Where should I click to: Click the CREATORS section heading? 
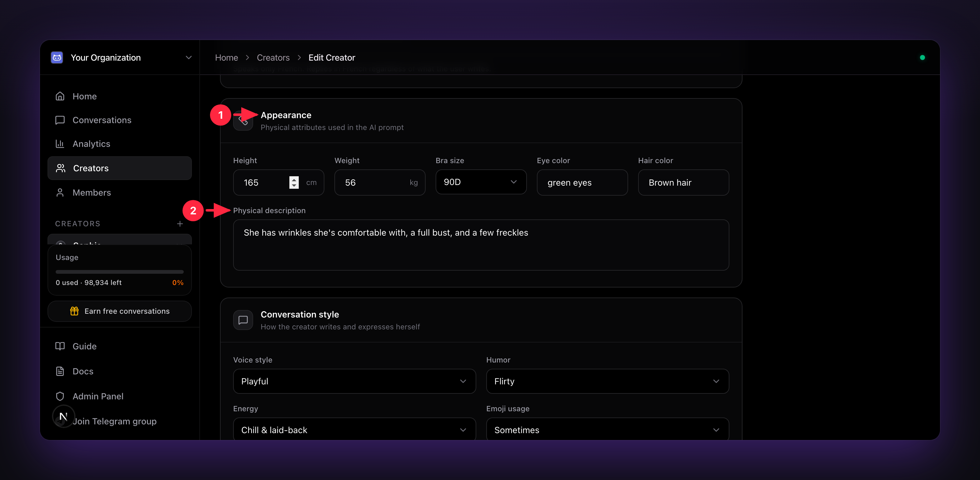click(77, 224)
